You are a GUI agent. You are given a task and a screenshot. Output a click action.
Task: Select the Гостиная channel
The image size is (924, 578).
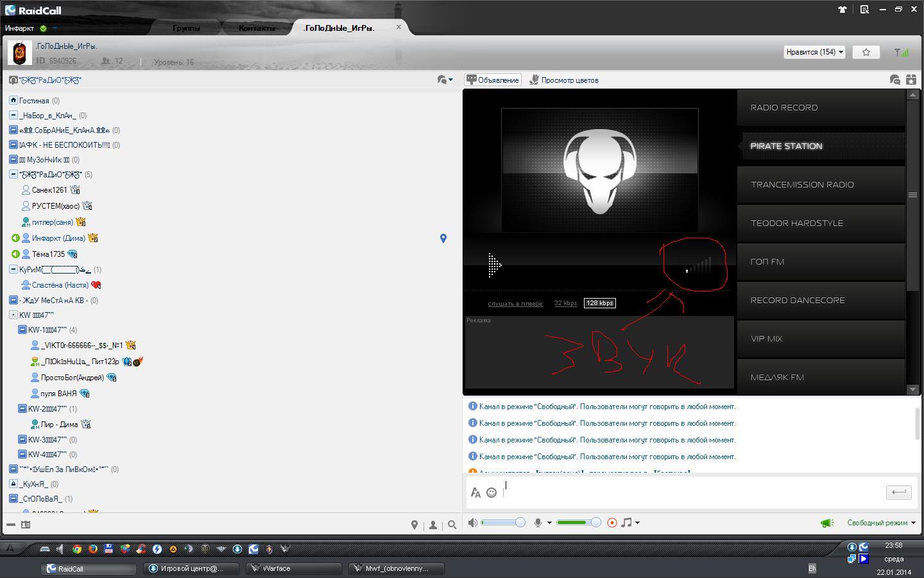34,101
